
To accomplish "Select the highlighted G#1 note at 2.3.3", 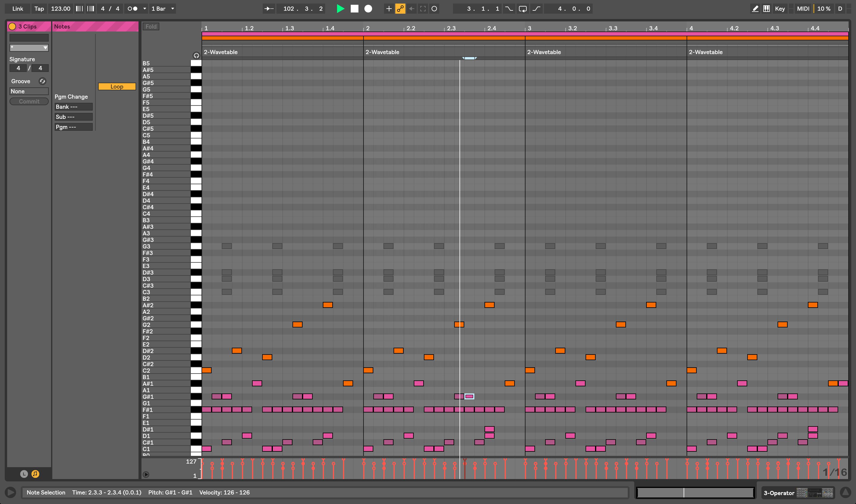I will click(x=469, y=396).
